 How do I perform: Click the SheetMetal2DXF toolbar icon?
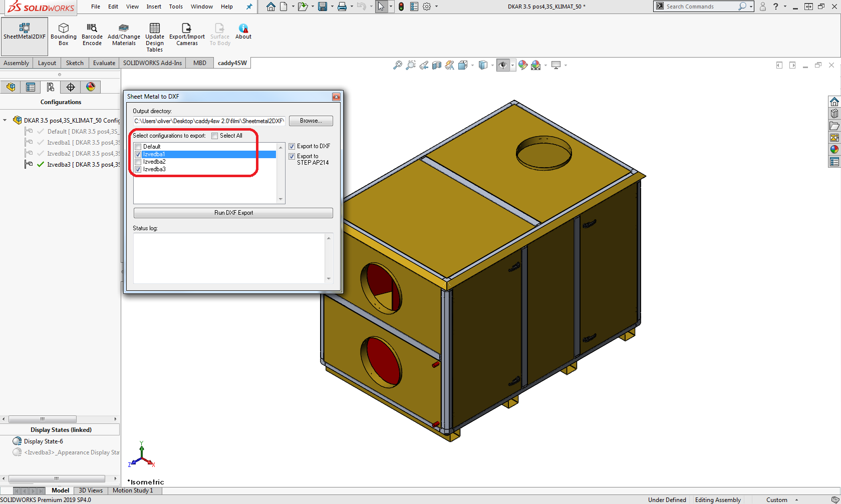coord(24,31)
